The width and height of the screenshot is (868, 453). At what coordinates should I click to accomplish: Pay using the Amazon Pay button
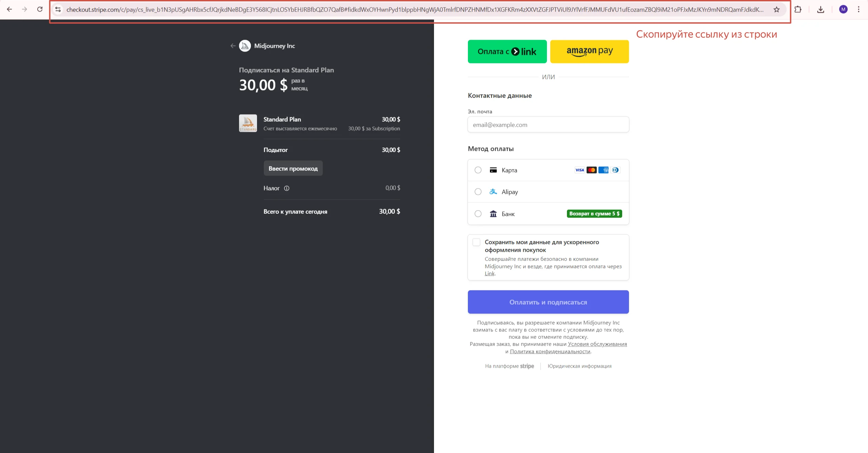[x=589, y=52]
